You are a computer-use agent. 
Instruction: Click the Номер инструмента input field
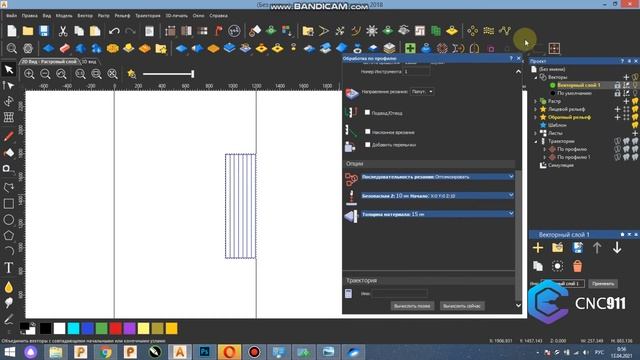pyautogui.click(x=416, y=71)
